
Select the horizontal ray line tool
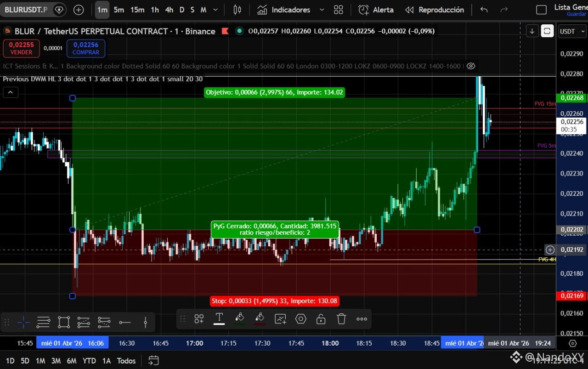coord(125,323)
